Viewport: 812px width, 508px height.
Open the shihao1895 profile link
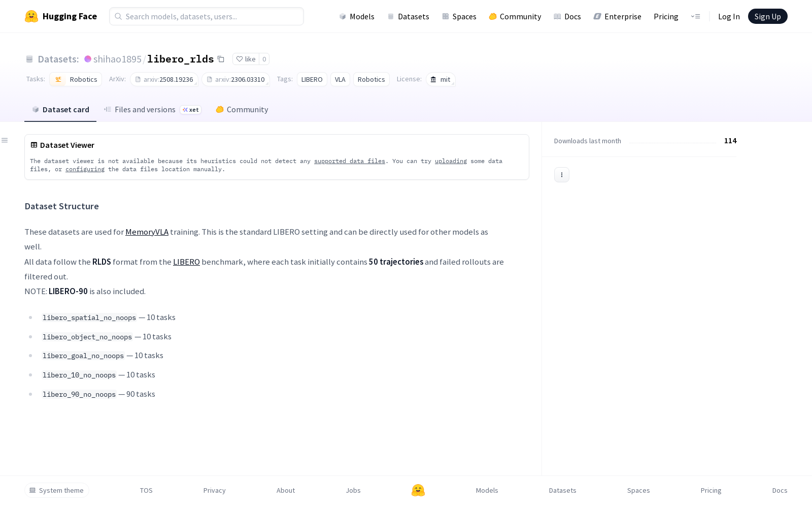coord(117,59)
